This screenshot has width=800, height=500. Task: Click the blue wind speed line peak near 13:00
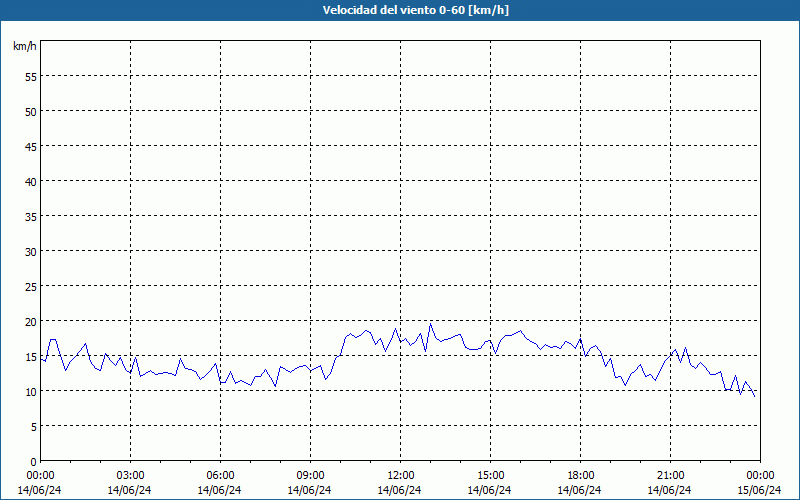(430, 323)
